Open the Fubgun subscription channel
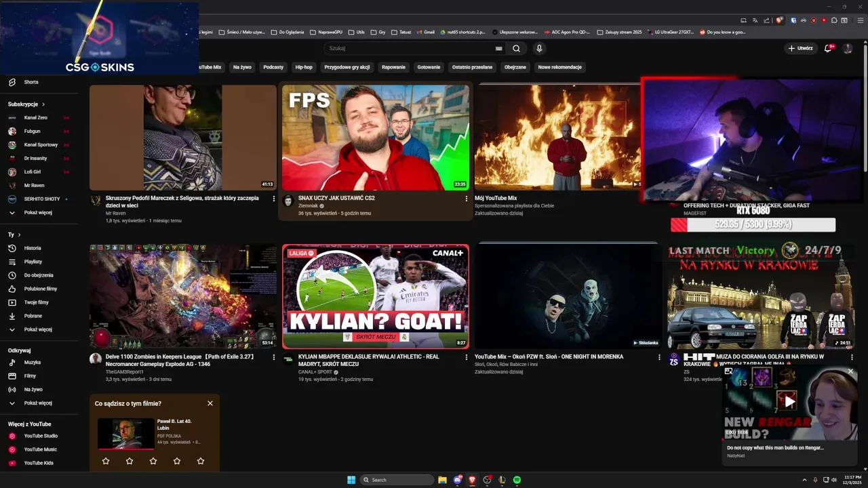 32,131
